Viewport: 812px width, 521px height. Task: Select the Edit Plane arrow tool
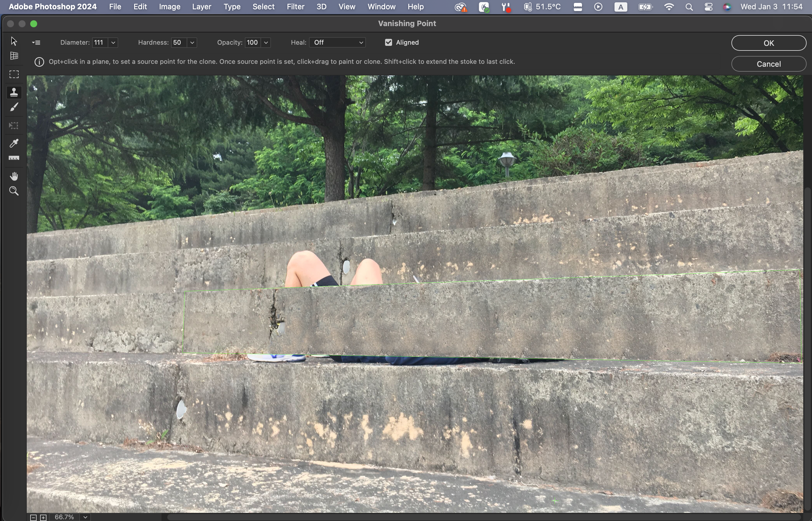click(x=14, y=41)
